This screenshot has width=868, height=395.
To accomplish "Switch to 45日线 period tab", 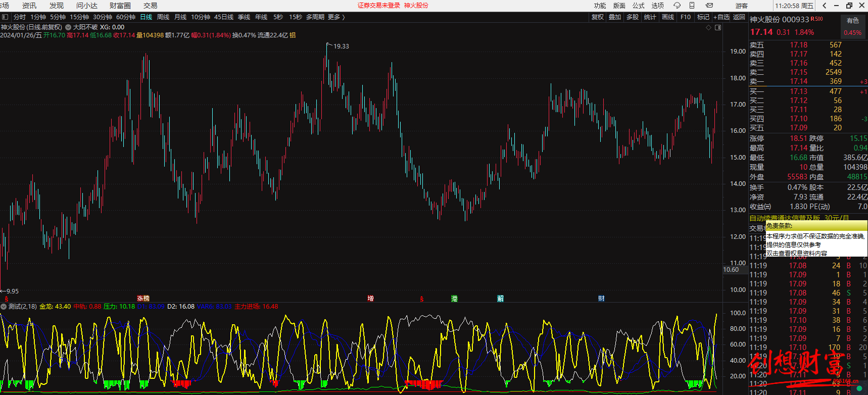I will (224, 17).
